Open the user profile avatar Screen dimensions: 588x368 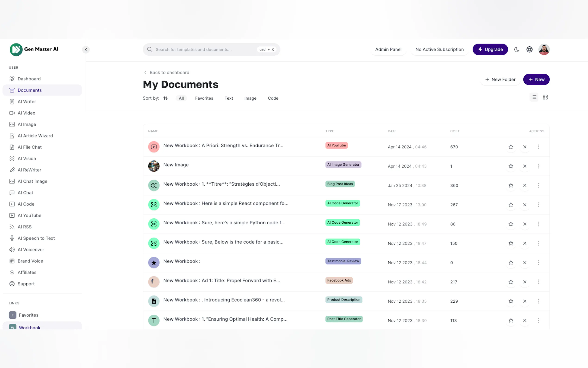pyautogui.click(x=544, y=49)
